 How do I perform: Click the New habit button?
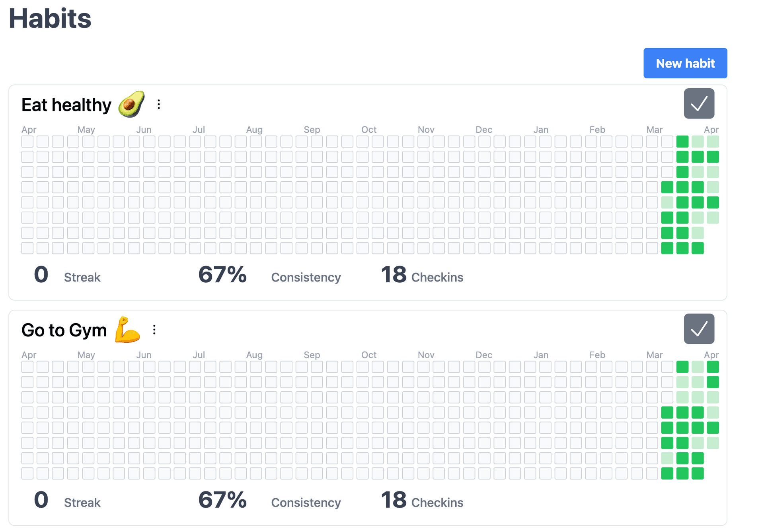pos(685,63)
